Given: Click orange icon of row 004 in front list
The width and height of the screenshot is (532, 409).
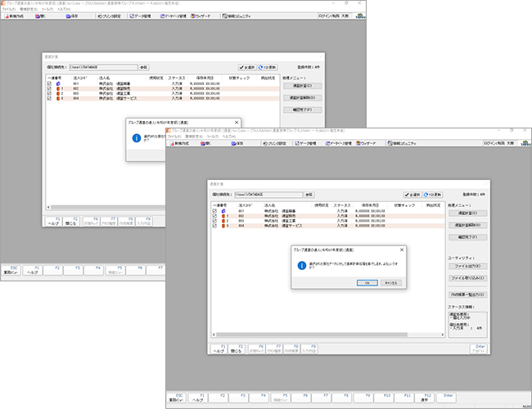Looking at the screenshot, I should (223, 226).
